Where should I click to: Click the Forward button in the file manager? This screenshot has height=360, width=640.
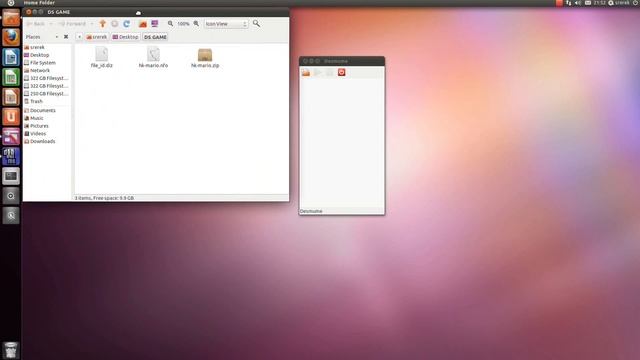pos(72,24)
